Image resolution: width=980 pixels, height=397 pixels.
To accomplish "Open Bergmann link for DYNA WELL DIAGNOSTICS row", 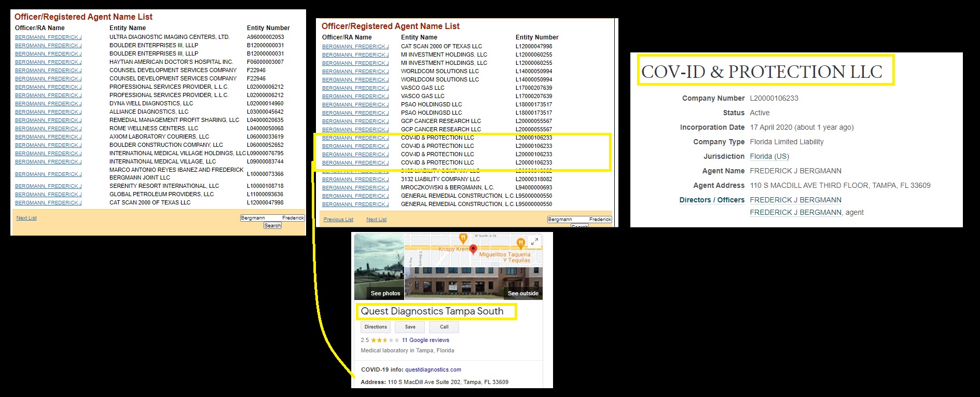I will point(48,104).
